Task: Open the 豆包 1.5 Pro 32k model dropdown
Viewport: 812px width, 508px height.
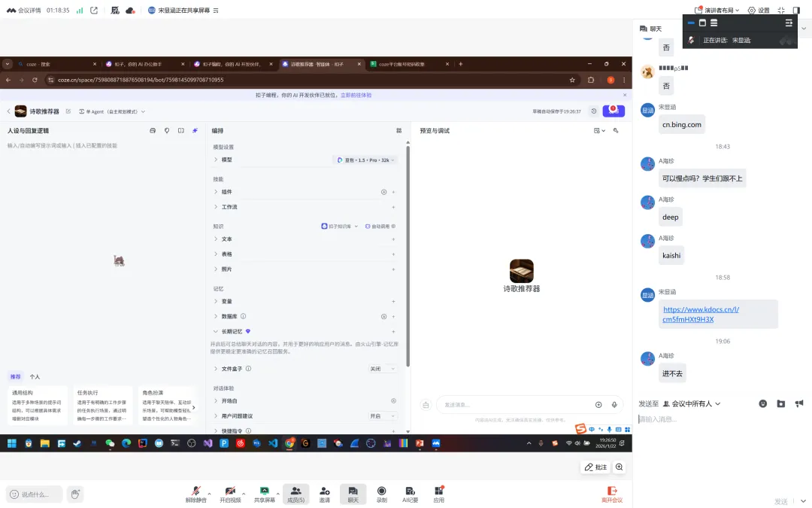Action: point(365,160)
